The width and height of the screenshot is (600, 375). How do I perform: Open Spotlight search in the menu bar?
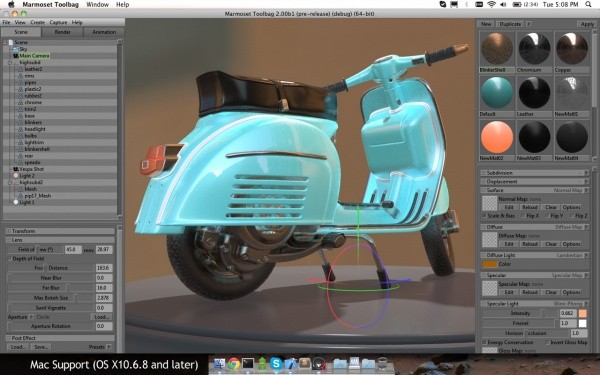coord(589,4)
